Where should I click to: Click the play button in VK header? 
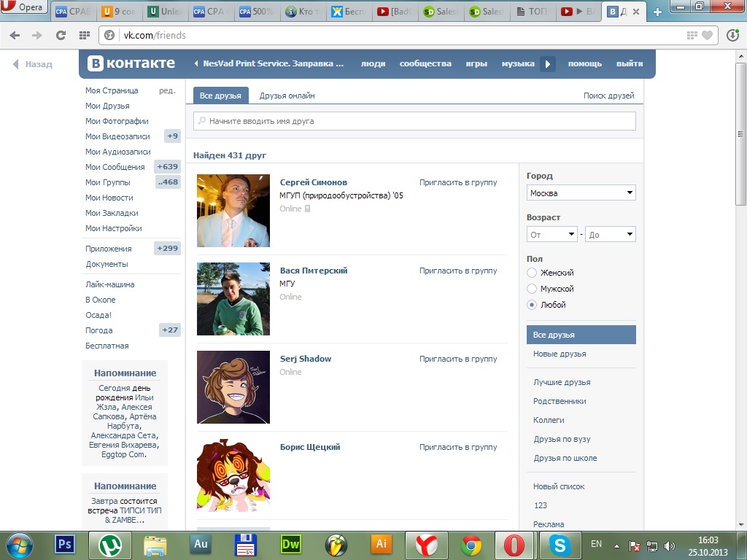click(x=547, y=64)
